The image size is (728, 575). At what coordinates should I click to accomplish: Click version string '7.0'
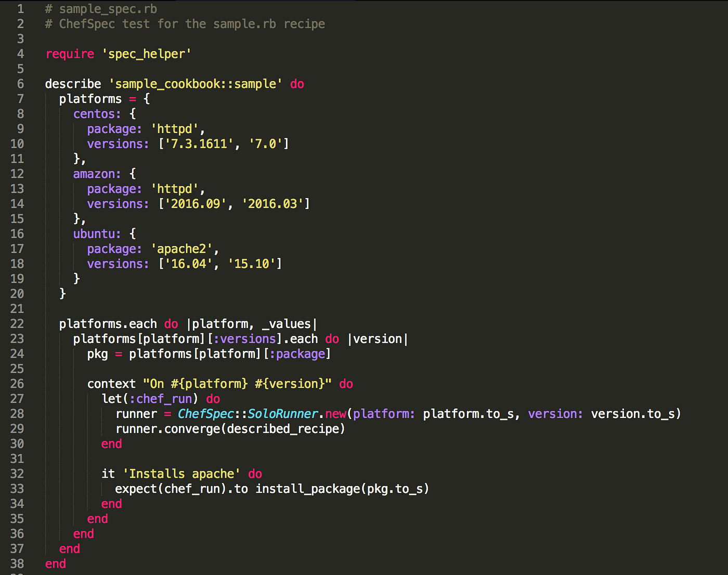point(266,144)
